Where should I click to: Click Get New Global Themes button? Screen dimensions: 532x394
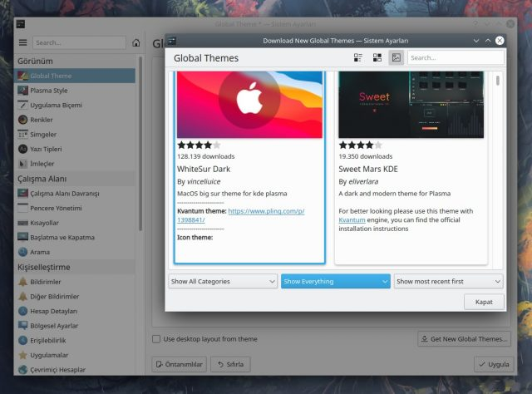pos(464,338)
